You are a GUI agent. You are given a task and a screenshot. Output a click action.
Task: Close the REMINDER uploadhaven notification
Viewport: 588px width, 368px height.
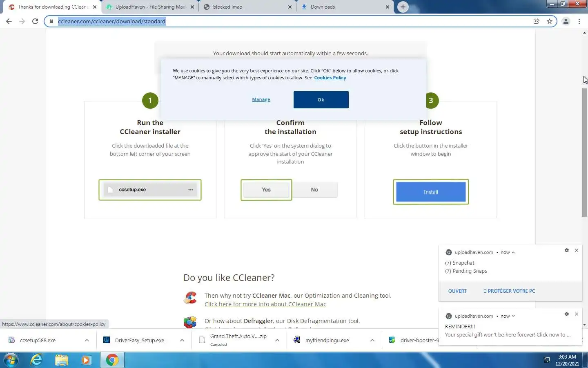click(x=577, y=314)
